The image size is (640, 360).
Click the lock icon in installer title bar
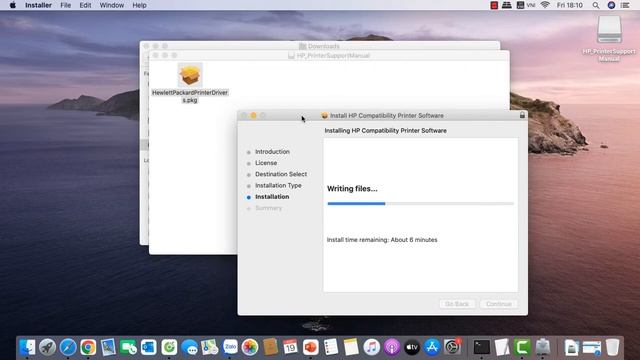[x=522, y=116]
